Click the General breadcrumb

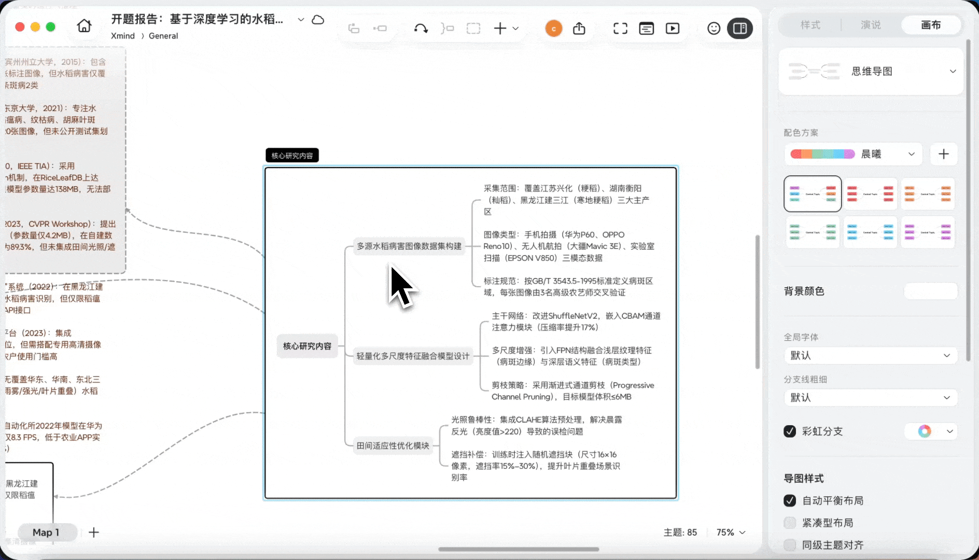click(163, 36)
